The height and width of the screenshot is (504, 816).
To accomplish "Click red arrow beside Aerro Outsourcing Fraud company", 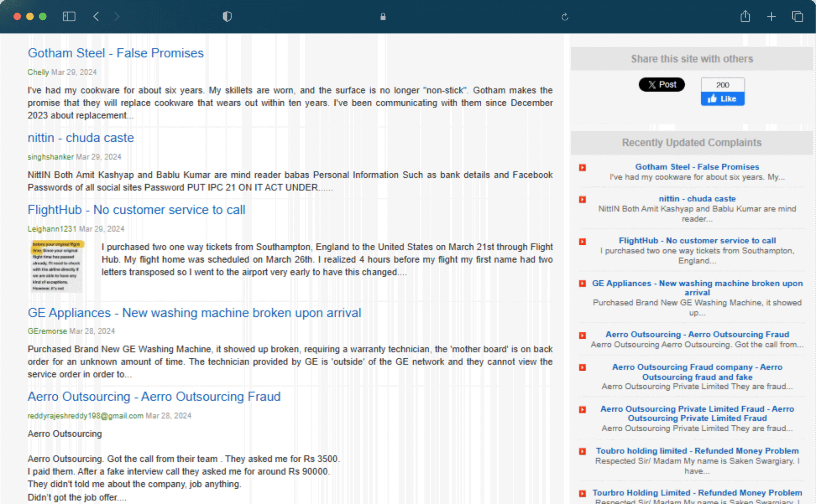I will click(582, 367).
